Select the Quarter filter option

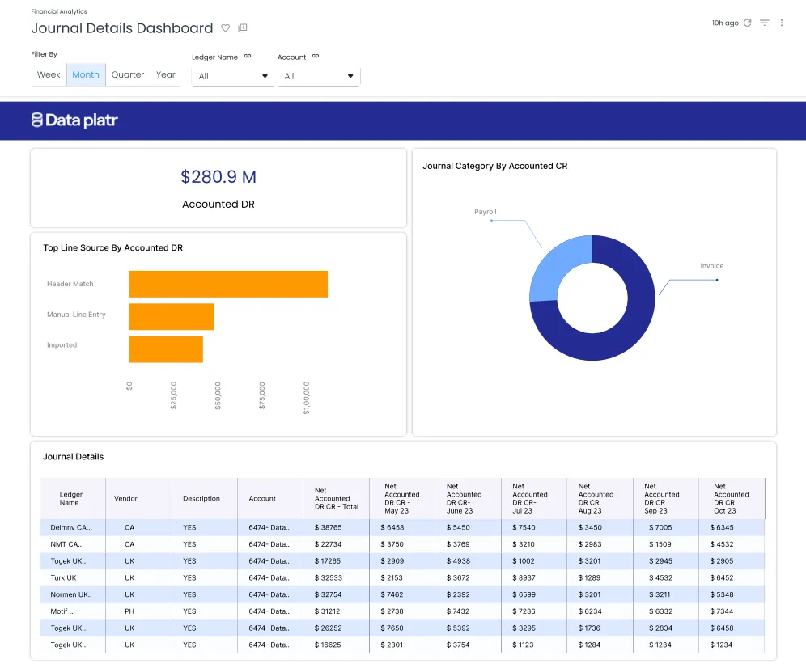coord(128,74)
